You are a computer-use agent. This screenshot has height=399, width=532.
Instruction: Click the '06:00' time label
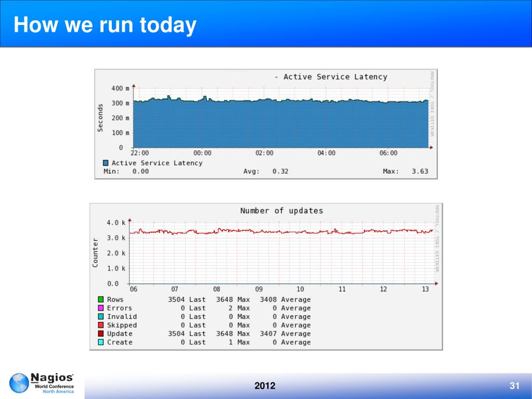(388, 153)
